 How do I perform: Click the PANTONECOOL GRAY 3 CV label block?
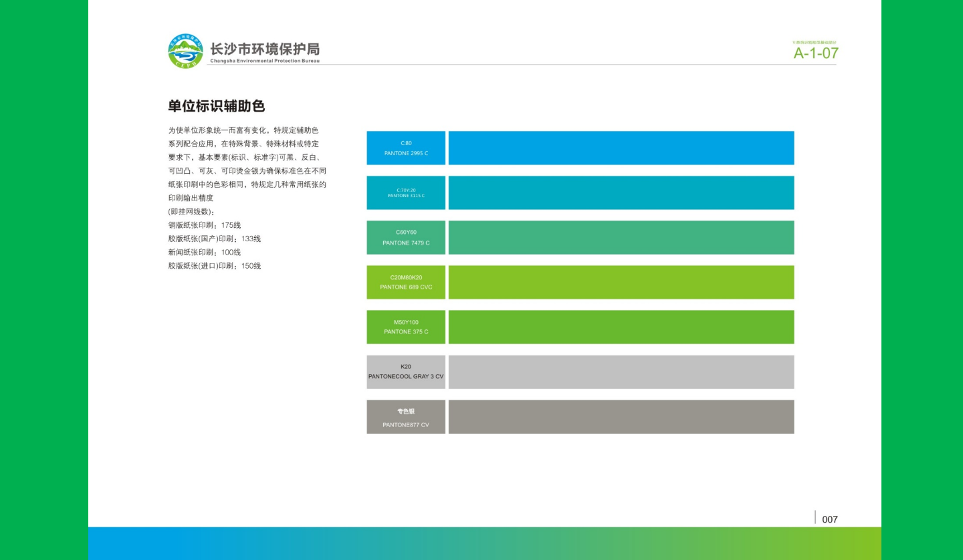click(405, 372)
